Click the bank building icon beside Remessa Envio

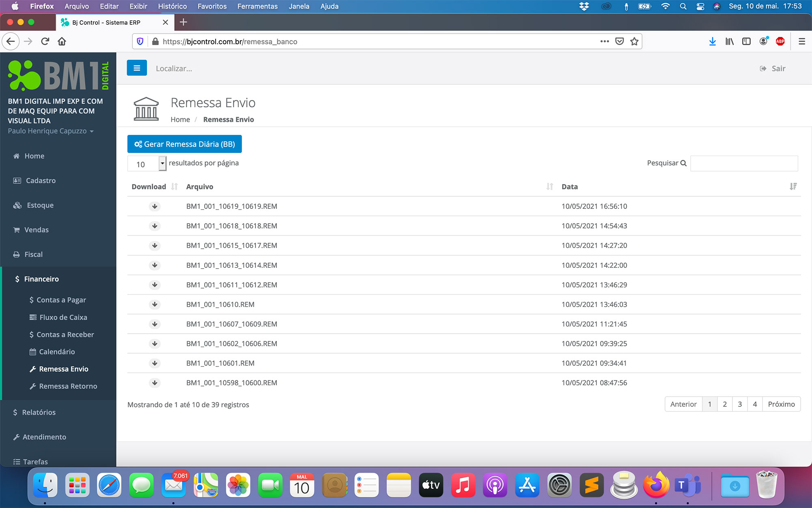(146, 109)
